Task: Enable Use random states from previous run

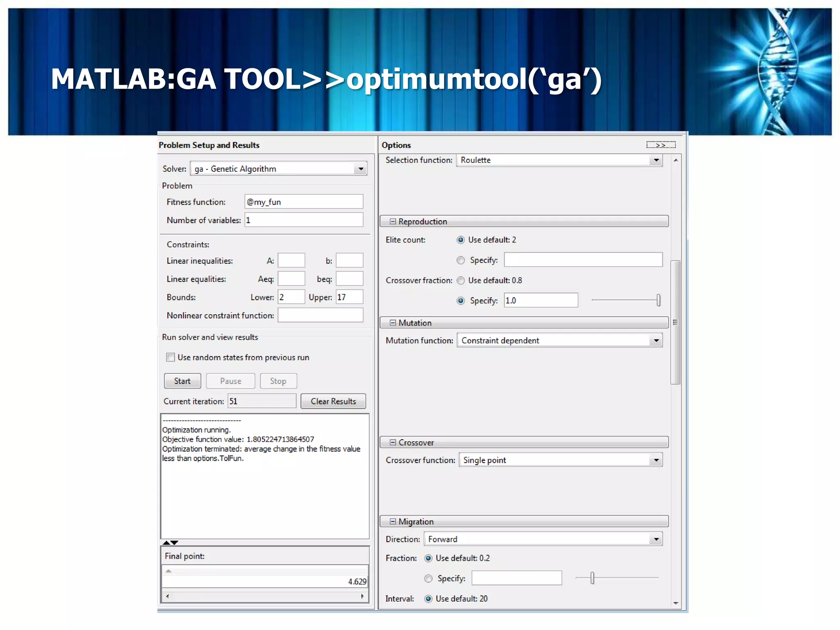Action: [x=170, y=357]
